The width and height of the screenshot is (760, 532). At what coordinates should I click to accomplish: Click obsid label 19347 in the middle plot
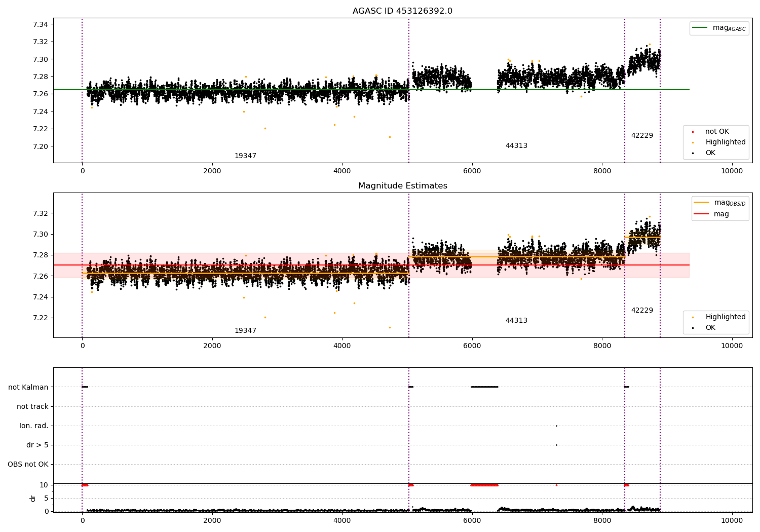point(245,331)
